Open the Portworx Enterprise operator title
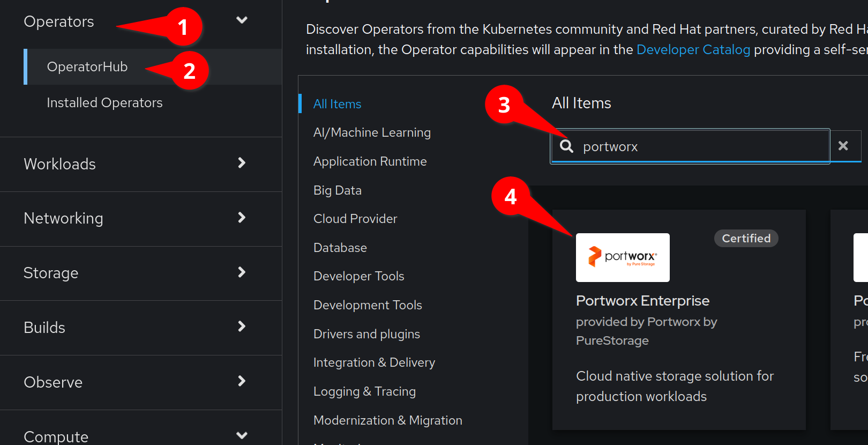This screenshot has height=445, width=868. (x=642, y=301)
